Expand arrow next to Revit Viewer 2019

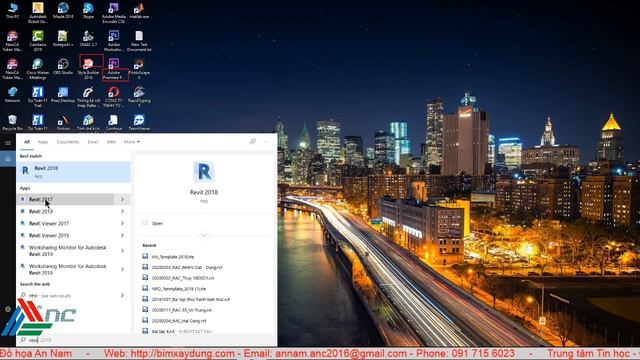click(x=122, y=236)
